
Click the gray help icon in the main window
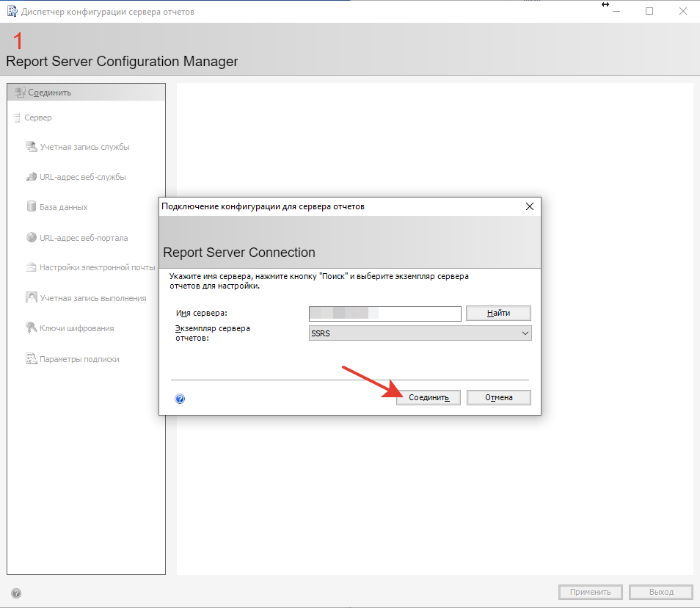(16, 593)
